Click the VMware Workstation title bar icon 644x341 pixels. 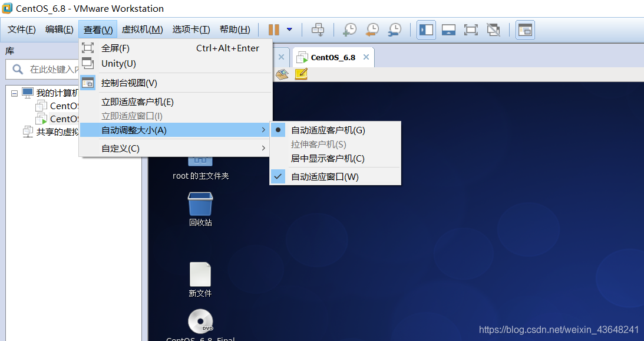coord(8,8)
